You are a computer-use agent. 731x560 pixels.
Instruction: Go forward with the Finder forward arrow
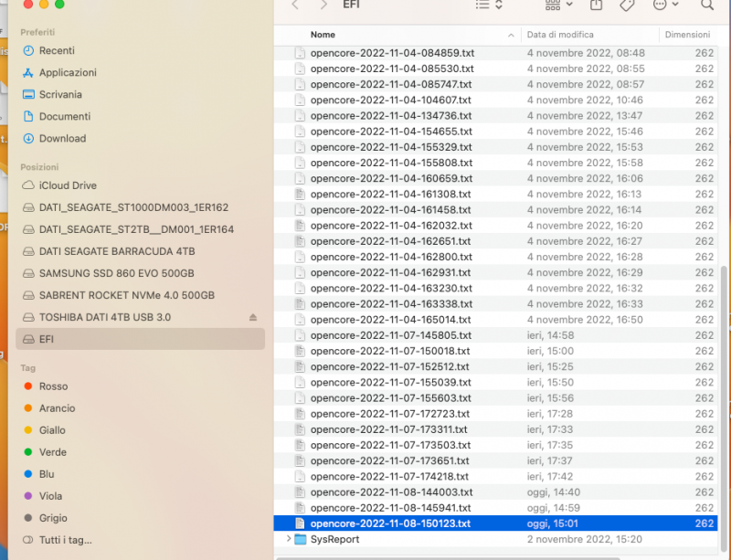point(323,5)
